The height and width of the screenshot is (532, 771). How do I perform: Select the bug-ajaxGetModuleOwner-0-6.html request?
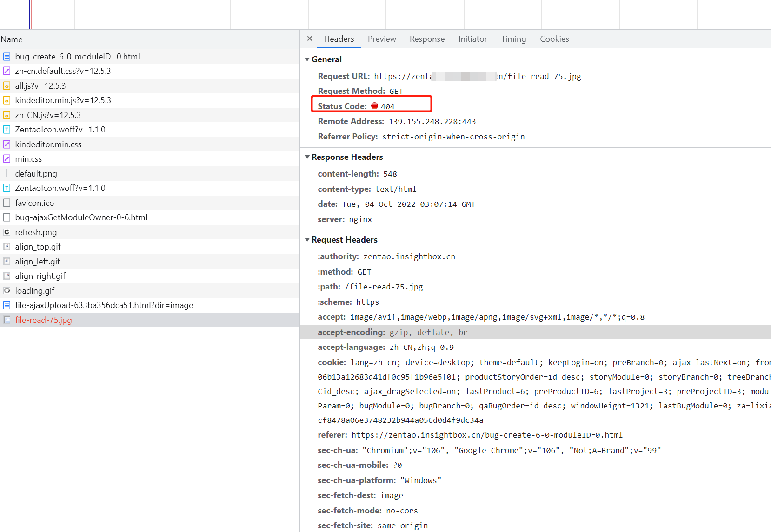(81, 217)
